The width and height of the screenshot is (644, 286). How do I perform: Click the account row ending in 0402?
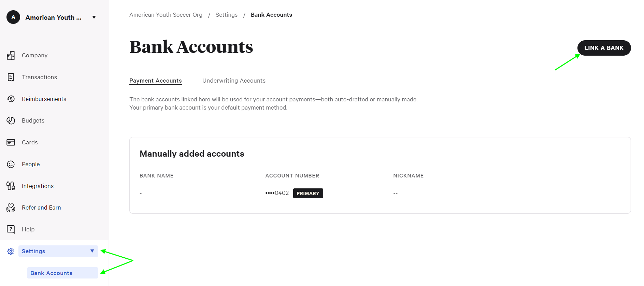[277, 193]
